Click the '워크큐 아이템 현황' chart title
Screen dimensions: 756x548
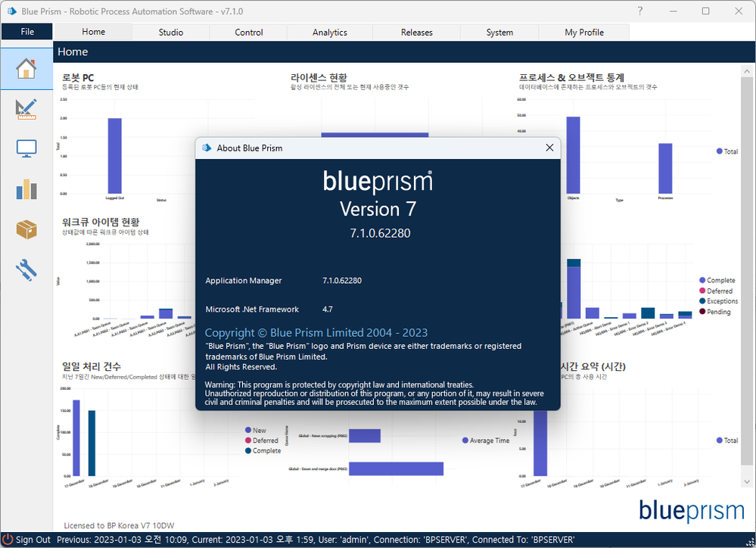[x=101, y=222]
